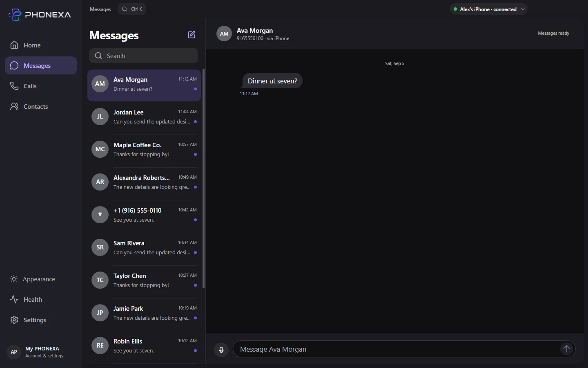588x368 pixels.
Task: Open Settings in the sidebar
Action: click(x=41, y=320)
